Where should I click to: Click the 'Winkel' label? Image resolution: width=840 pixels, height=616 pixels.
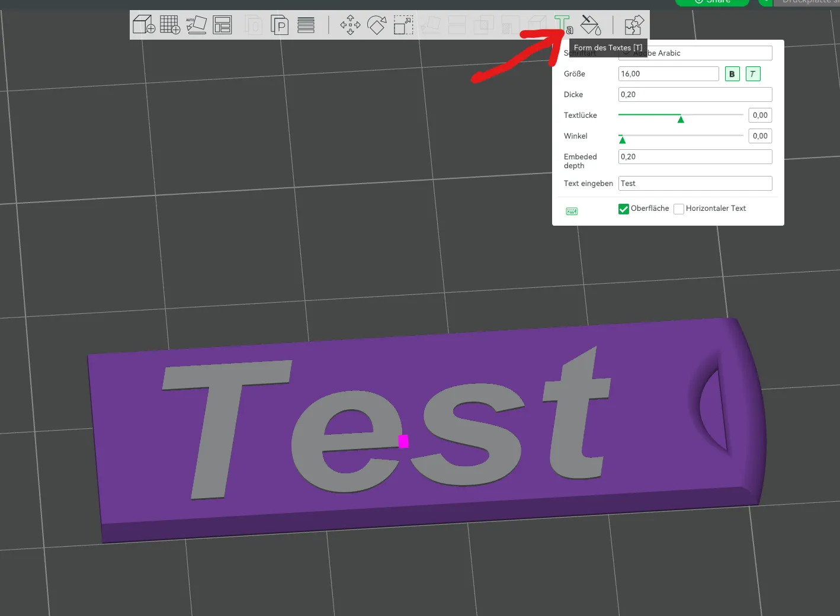576,136
